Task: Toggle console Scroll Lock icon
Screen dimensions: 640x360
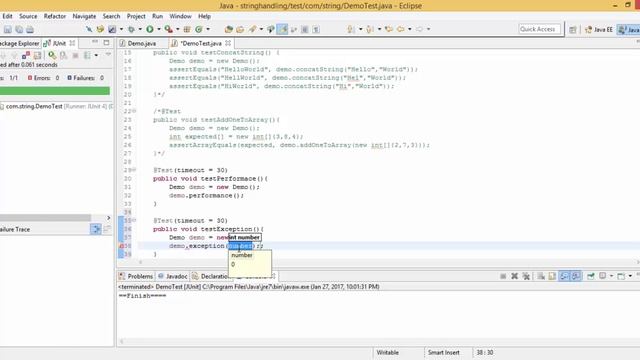Action: (552, 276)
